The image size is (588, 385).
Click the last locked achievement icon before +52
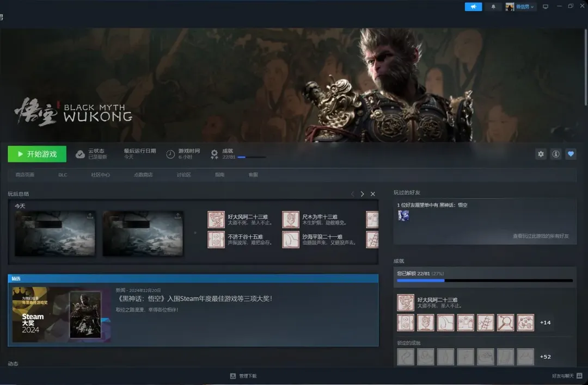(x=525, y=357)
